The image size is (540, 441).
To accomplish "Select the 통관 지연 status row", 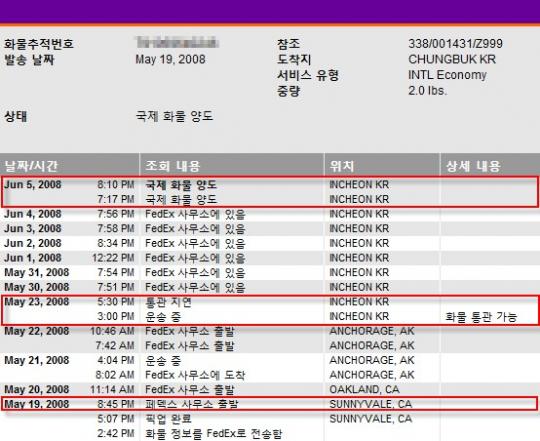I will coord(270,302).
